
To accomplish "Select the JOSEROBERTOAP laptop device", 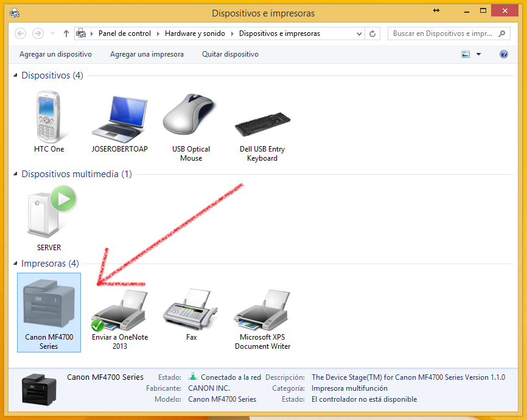I will coord(120,124).
